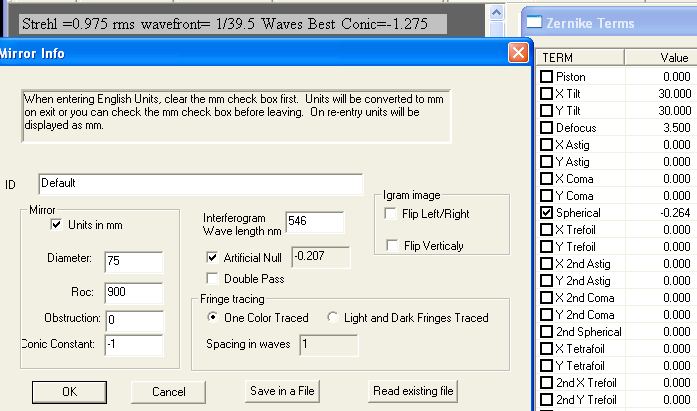Check the X Trefoil Zernike term
Screen dimensions: 697x411
[x=546, y=230]
